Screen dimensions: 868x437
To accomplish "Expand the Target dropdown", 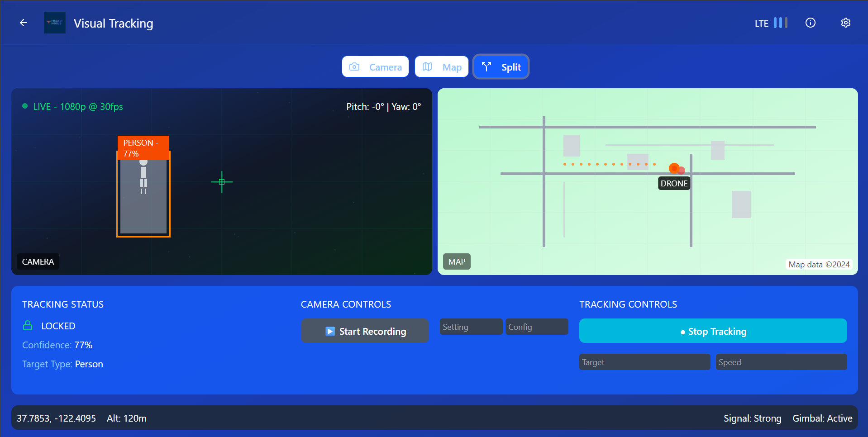I will 644,362.
